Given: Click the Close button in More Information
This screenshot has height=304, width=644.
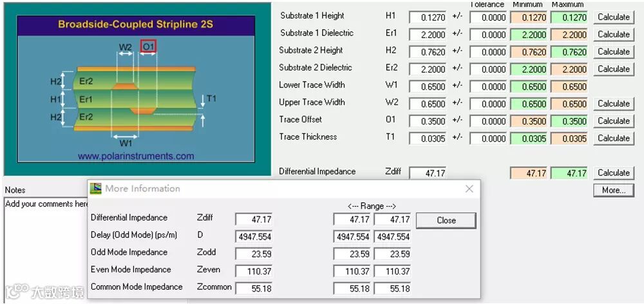Looking at the screenshot, I should (446, 220).
